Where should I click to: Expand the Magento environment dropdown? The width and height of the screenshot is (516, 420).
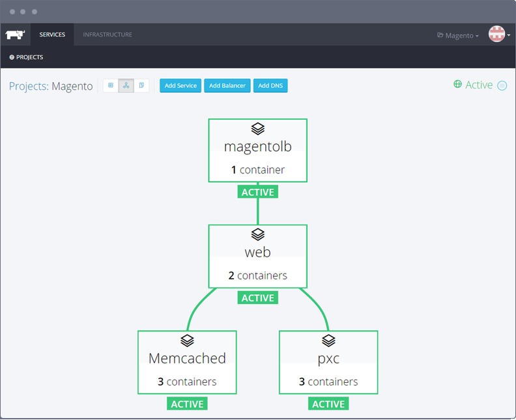(x=458, y=35)
